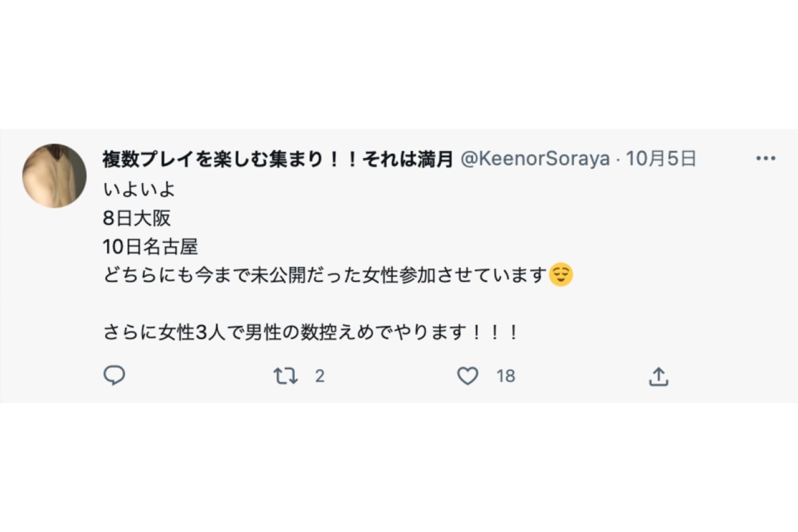Click the retweet count "2"
Screen dimensions: 798x532
click(x=319, y=376)
